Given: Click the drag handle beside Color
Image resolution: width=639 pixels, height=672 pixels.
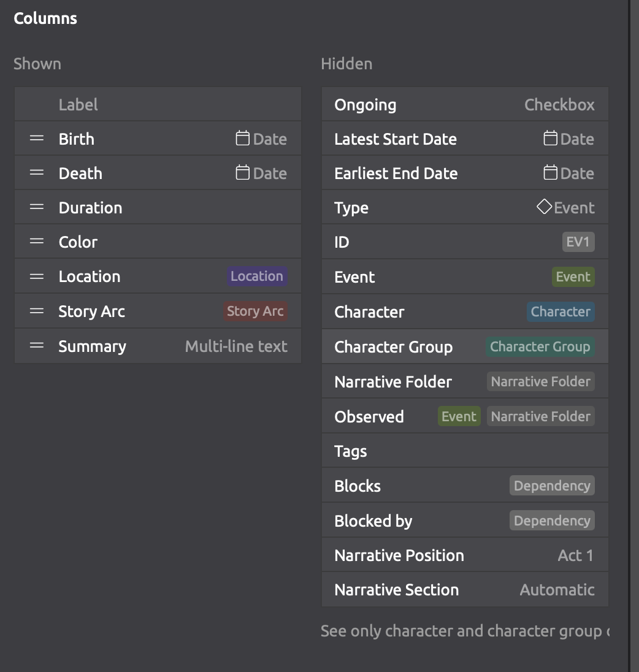Looking at the screenshot, I should (x=37, y=242).
